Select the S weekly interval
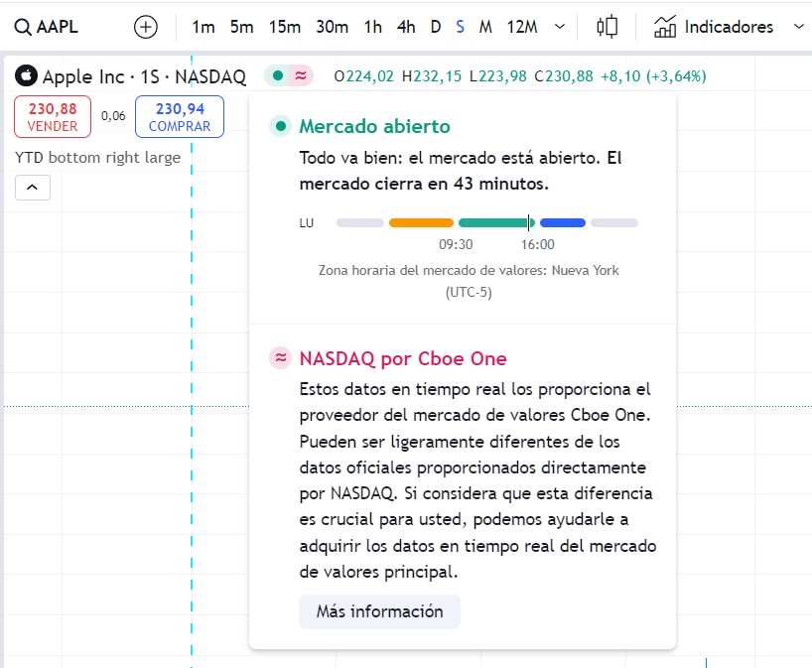 (460, 27)
